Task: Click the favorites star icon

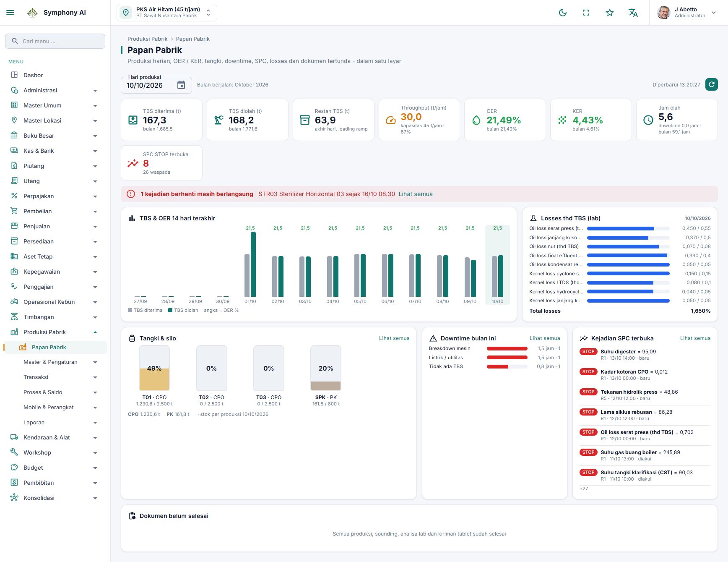Action: tap(610, 13)
